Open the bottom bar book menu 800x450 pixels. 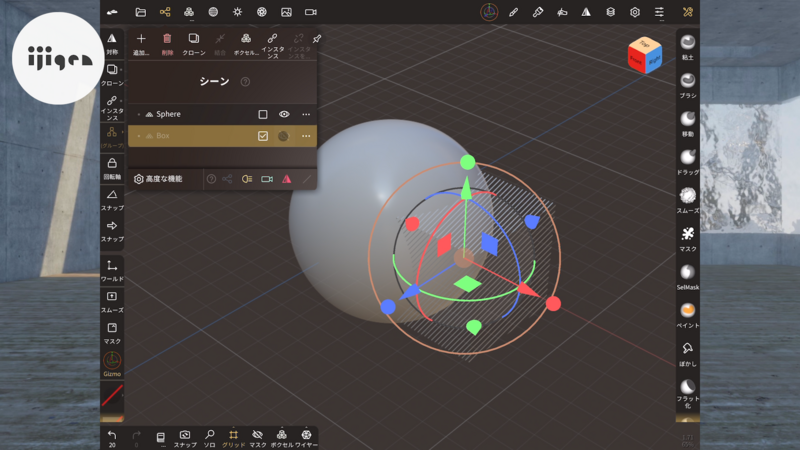(x=160, y=438)
